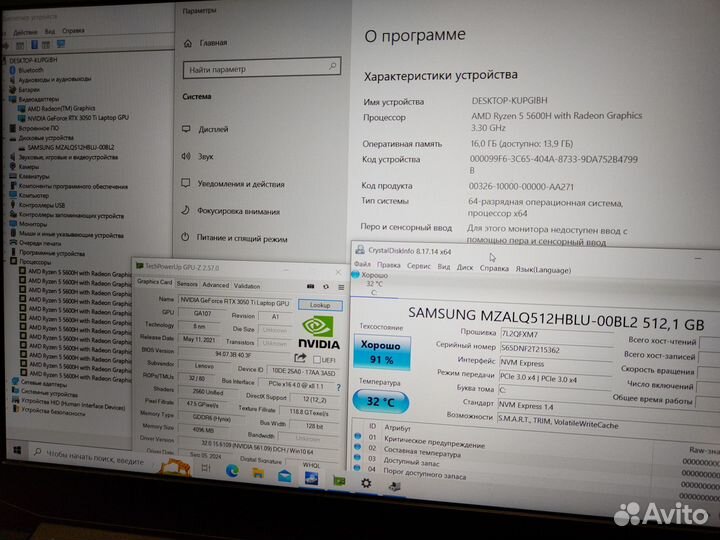Screen dimensions: 720x540
Task: Open Уведомления и действия settings
Action: coord(233,184)
